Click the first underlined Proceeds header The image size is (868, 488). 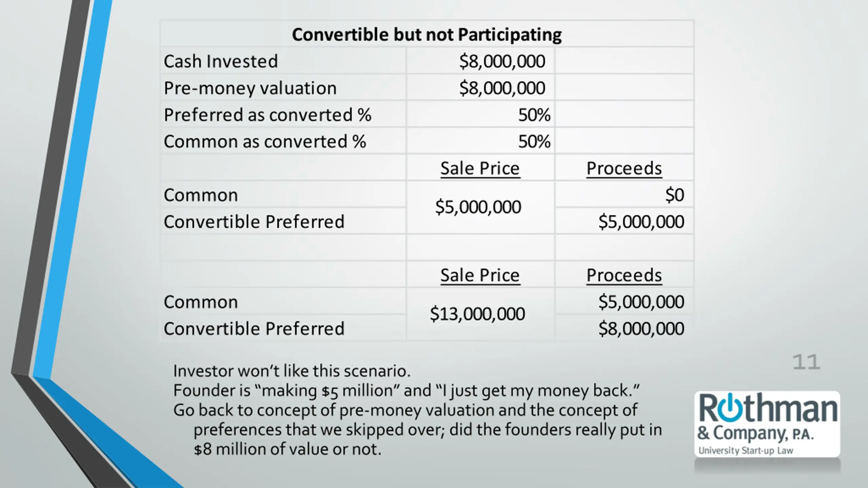(x=624, y=168)
